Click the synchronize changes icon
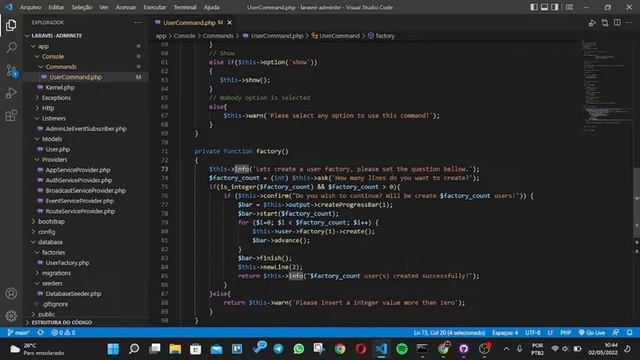 pos(40,333)
